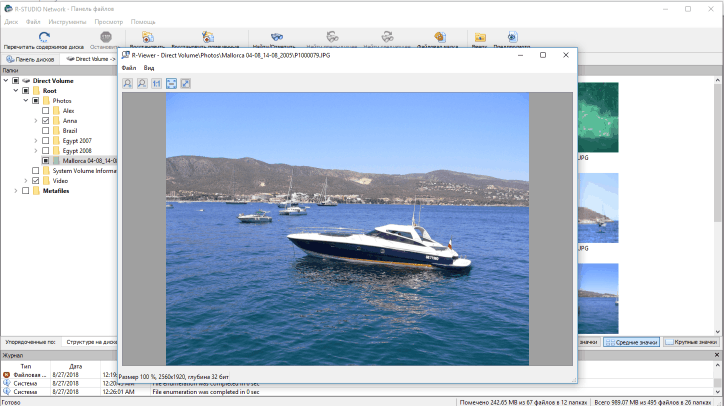The width and height of the screenshot is (724, 406).
Task: Click the Up folder toolbar icon
Action: (x=480, y=37)
